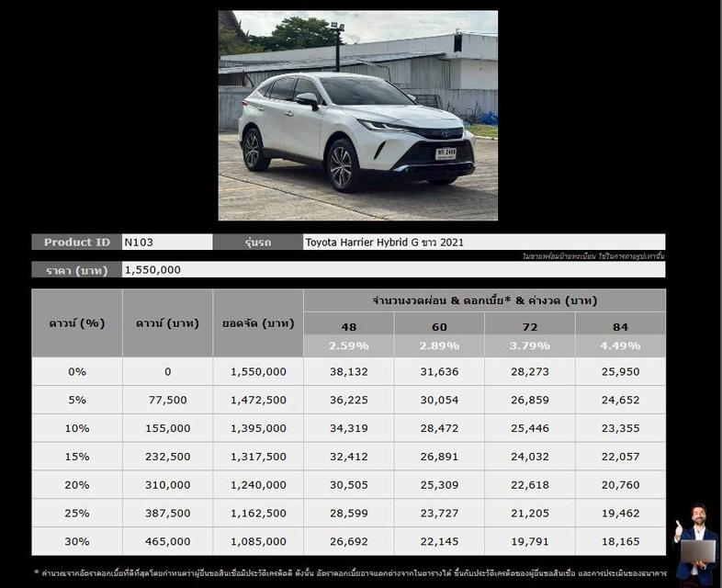Click down payment amount 387,500
The image size is (722, 588).
pos(167,514)
